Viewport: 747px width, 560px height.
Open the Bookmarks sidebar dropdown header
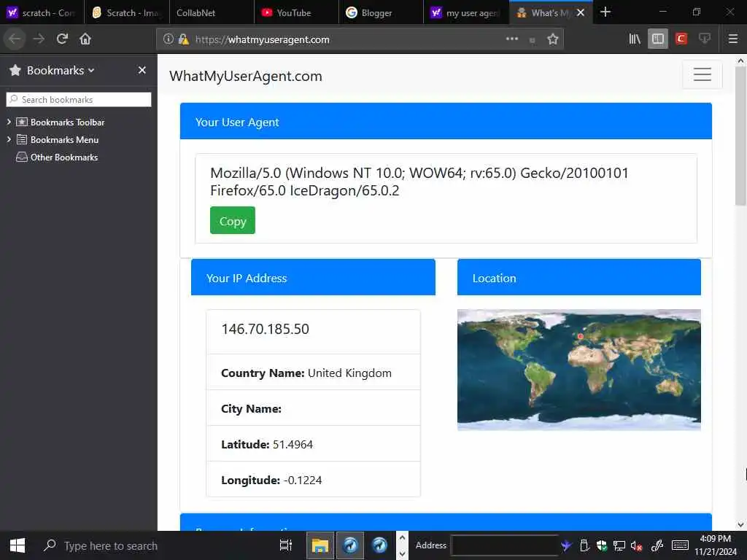pos(52,71)
